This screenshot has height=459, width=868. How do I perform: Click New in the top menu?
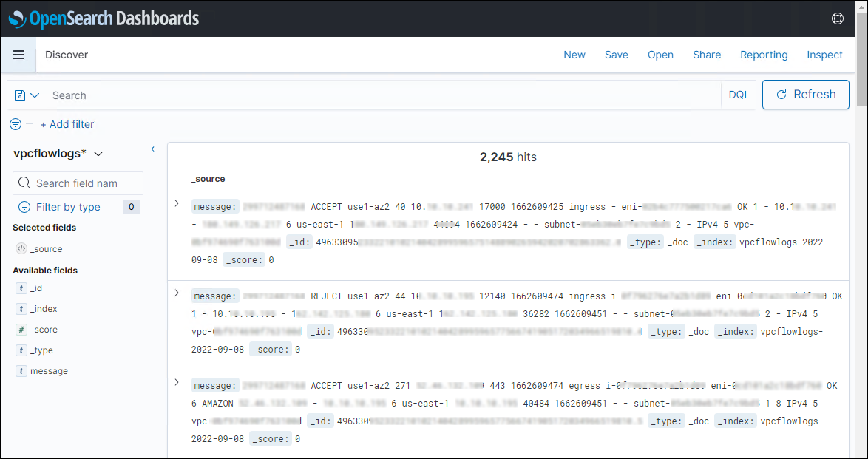click(574, 55)
